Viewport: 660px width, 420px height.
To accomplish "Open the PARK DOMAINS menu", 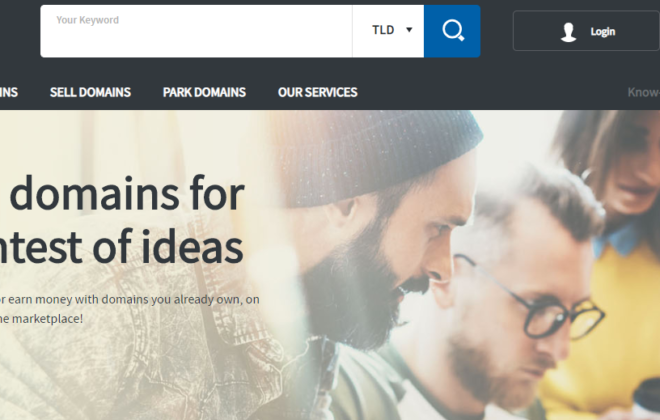I will (204, 92).
